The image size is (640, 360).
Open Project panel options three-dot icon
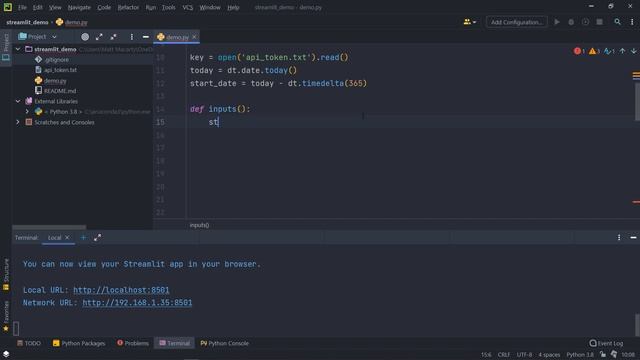[131, 37]
